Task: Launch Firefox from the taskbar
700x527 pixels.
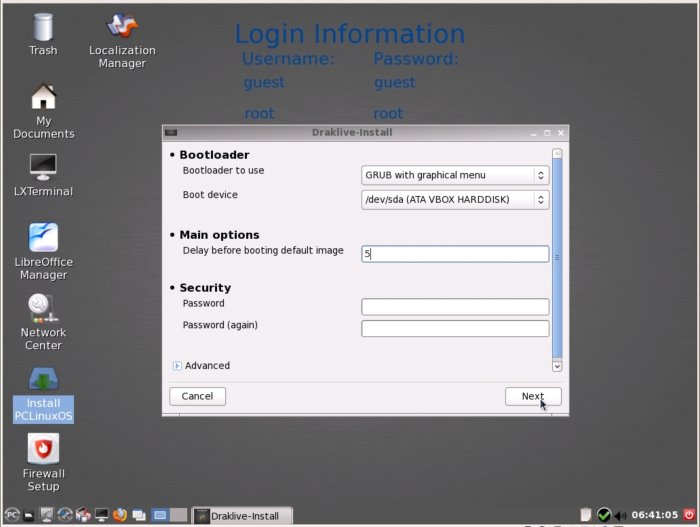Action: click(x=120, y=516)
